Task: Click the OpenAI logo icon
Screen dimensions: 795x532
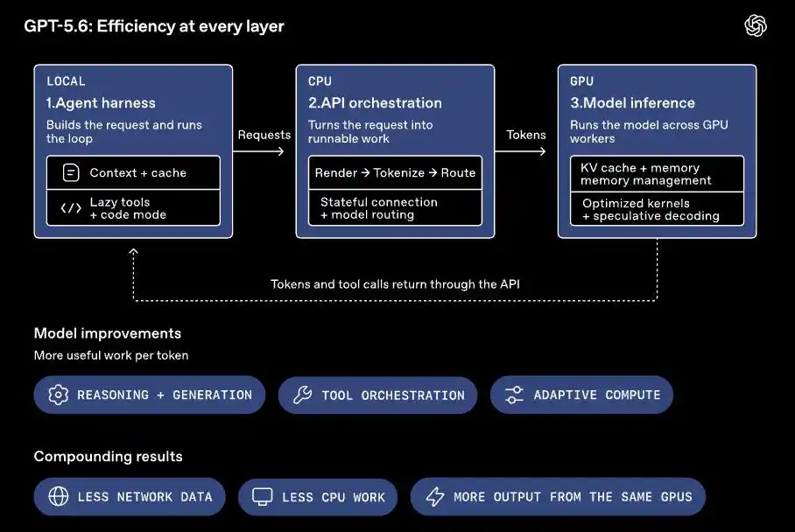Action: click(756, 26)
